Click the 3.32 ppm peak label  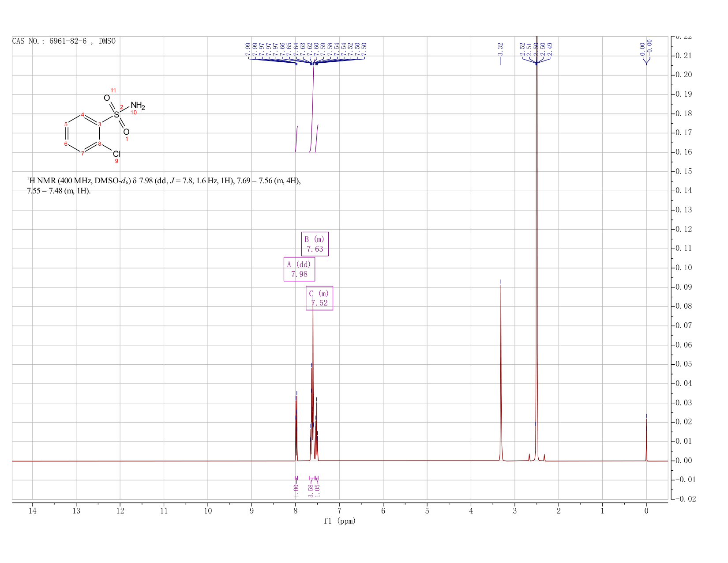[500, 49]
